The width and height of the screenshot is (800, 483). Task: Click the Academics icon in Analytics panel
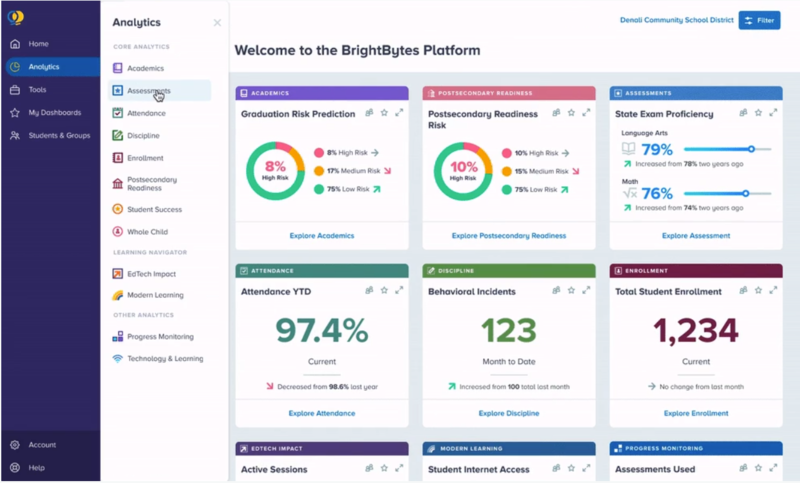pyautogui.click(x=118, y=69)
